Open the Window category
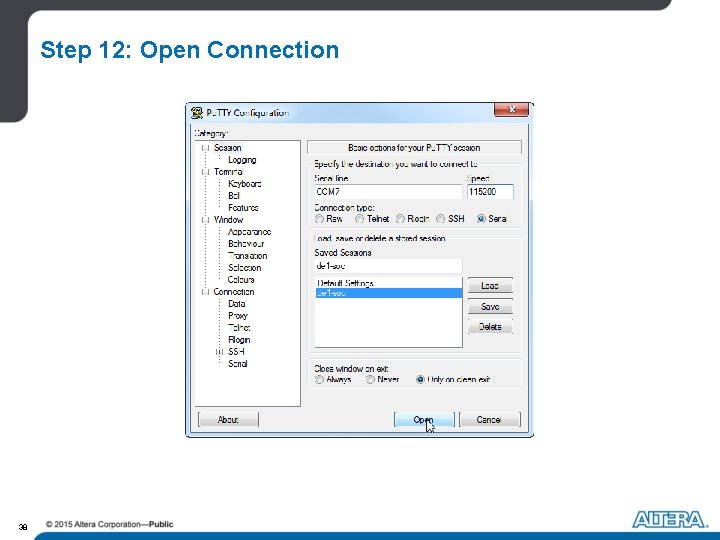The image size is (720, 540). pyautogui.click(x=228, y=220)
